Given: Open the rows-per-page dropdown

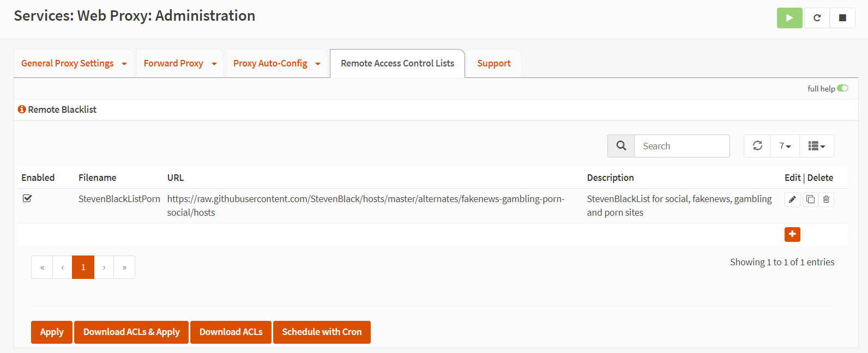Looking at the screenshot, I should coord(785,146).
